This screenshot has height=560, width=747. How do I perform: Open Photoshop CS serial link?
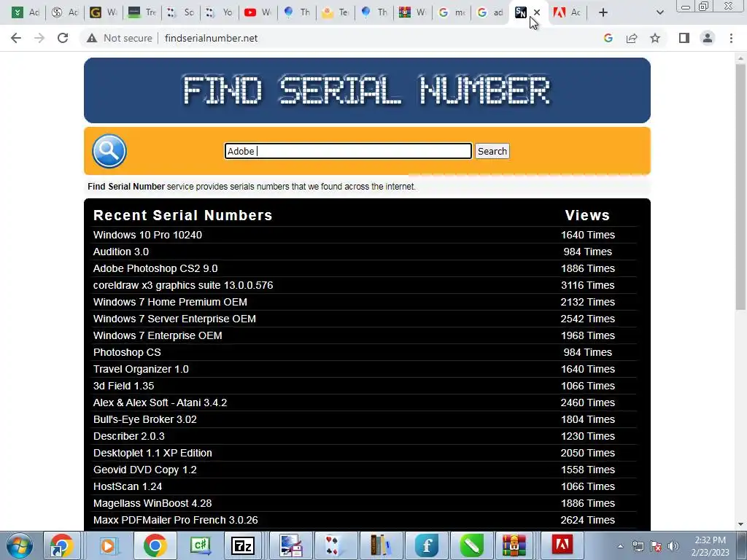(127, 352)
